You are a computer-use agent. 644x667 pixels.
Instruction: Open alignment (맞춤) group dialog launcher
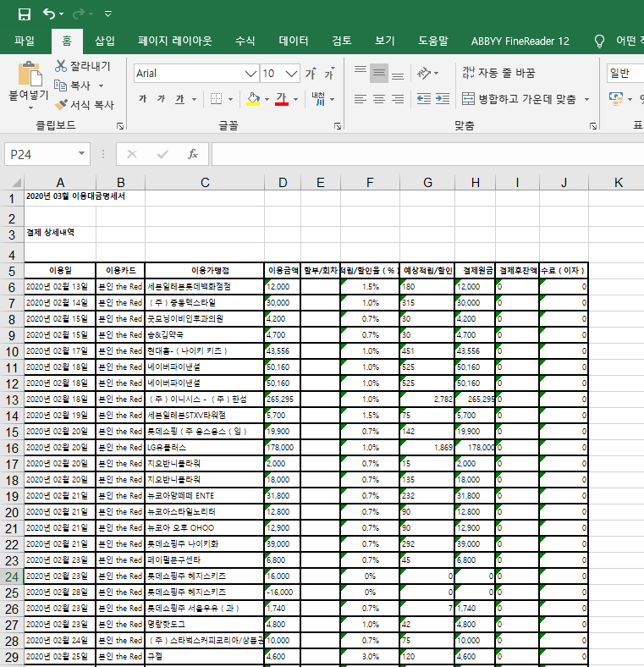593,126
